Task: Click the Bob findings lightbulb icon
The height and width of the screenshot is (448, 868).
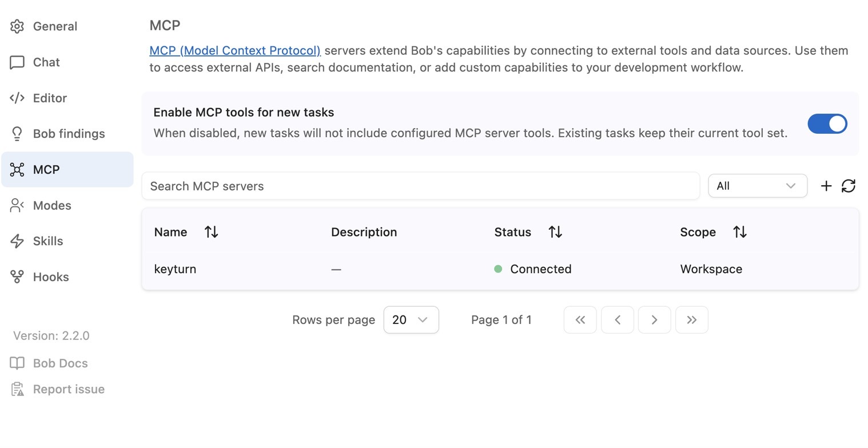Action: coord(17,134)
